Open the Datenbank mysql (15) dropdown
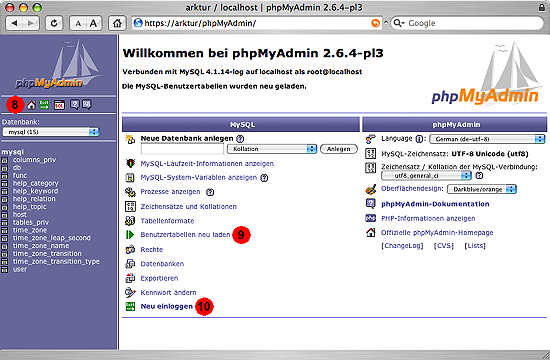Image resolution: width=550 pixels, height=360 pixels. tap(51, 132)
